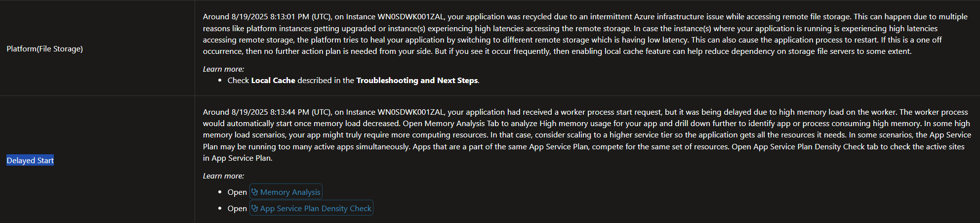Click the word Open before App Service Plan Density Check
This screenshot has height=223, width=980.
pos(237,208)
